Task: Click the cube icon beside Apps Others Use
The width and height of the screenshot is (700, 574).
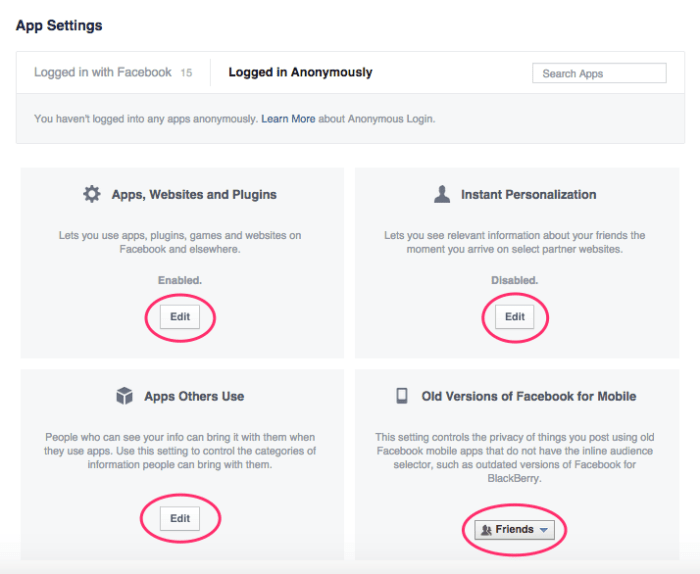Action: tap(125, 396)
